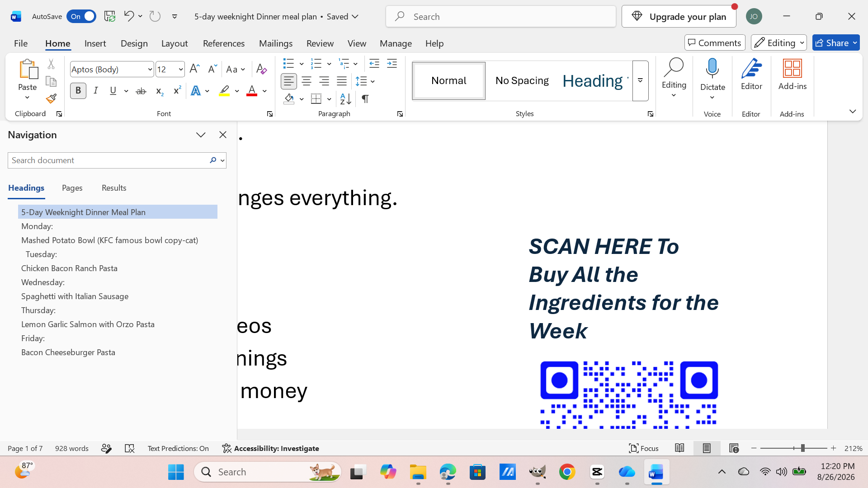Click the Search document field
The image size is (868, 488).
[108, 160]
